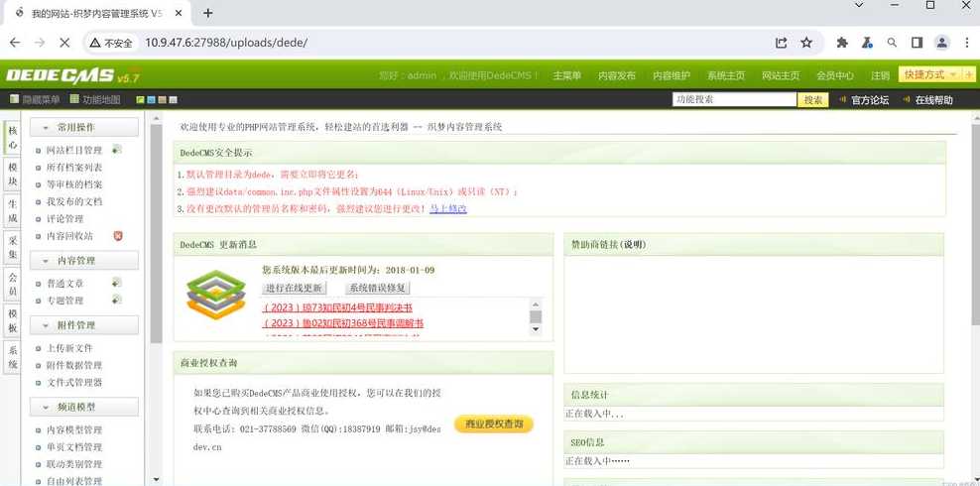This screenshot has width=980, height=486.
Task: Go to 网站主页 in the top navigation
Action: click(x=781, y=75)
